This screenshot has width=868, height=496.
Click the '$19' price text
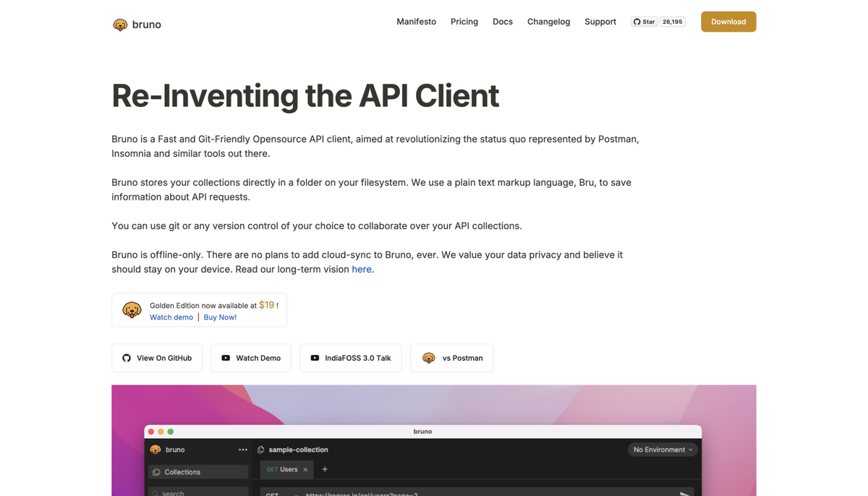(266, 305)
